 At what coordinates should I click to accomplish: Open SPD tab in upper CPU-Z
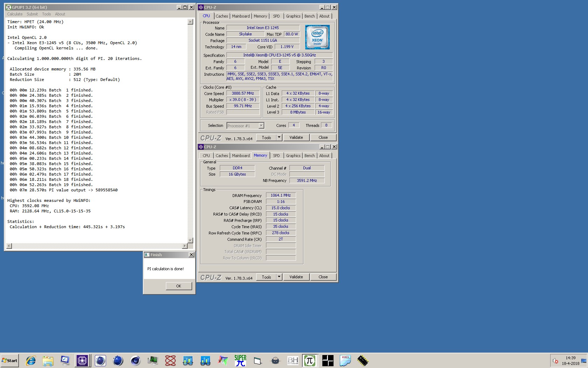click(x=276, y=16)
